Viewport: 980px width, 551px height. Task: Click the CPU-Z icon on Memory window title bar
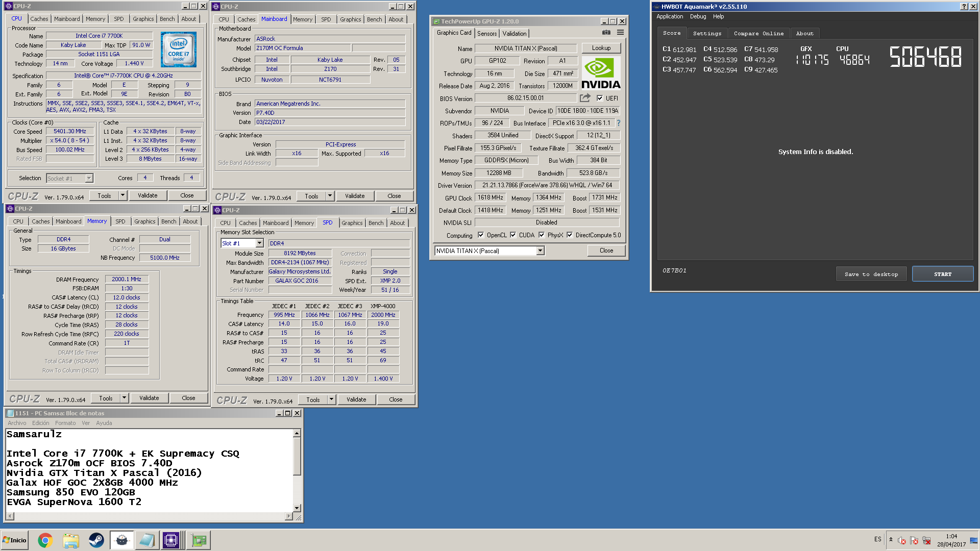[x=10, y=209]
